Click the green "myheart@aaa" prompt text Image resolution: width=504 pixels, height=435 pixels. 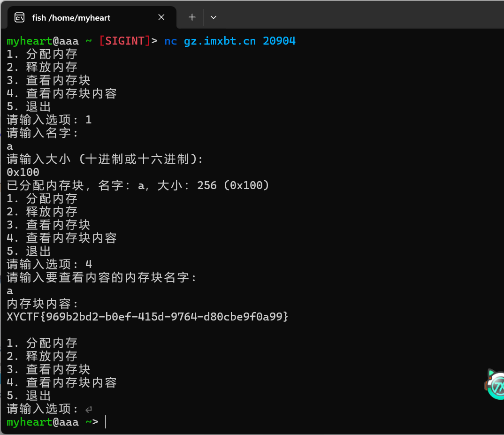(x=43, y=41)
